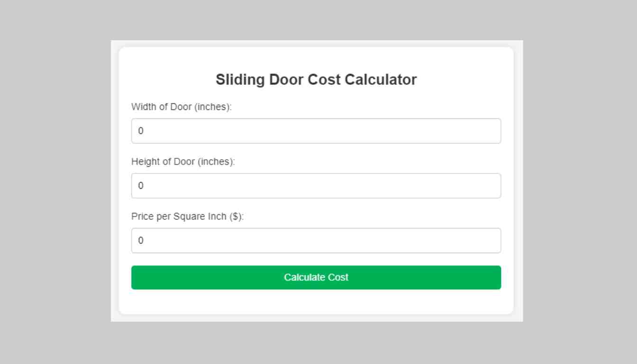Click the Width of Door input field
The height and width of the screenshot is (364, 637).
click(x=316, y=131)
